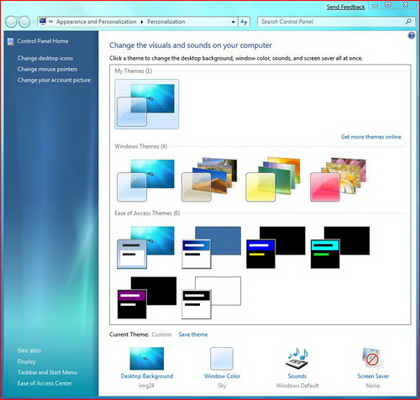This screenshot has height=400, width=420.
Task: Open Display under See also
Action: click(26, 361)
